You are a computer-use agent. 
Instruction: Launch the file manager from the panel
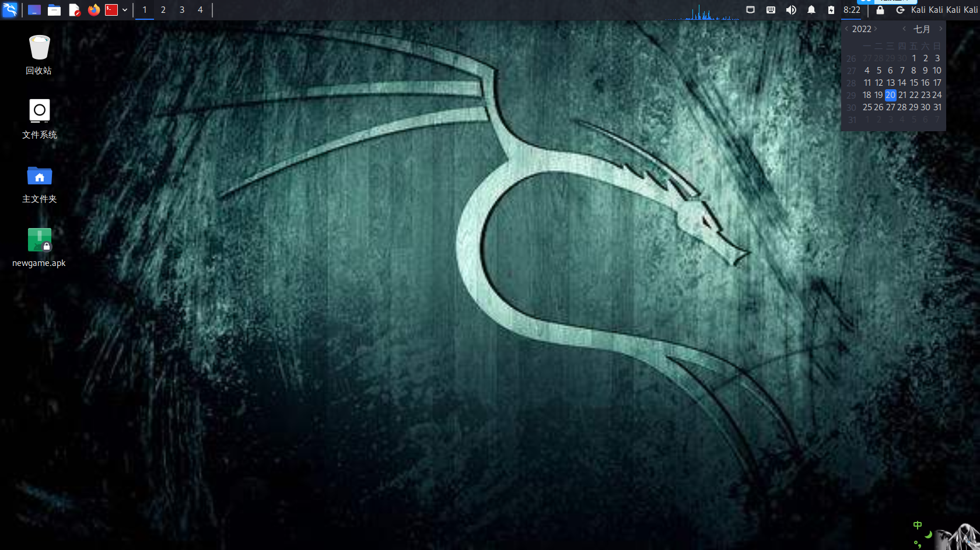[54, 10]
